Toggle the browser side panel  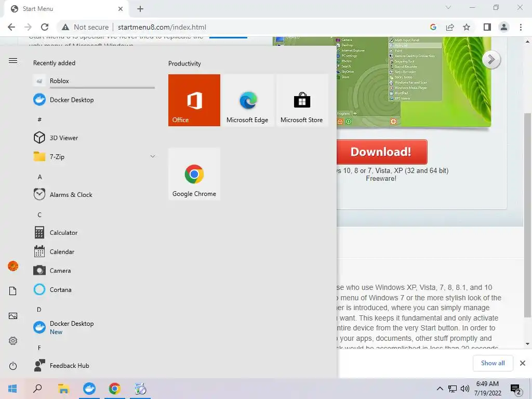tap(487, 27)
